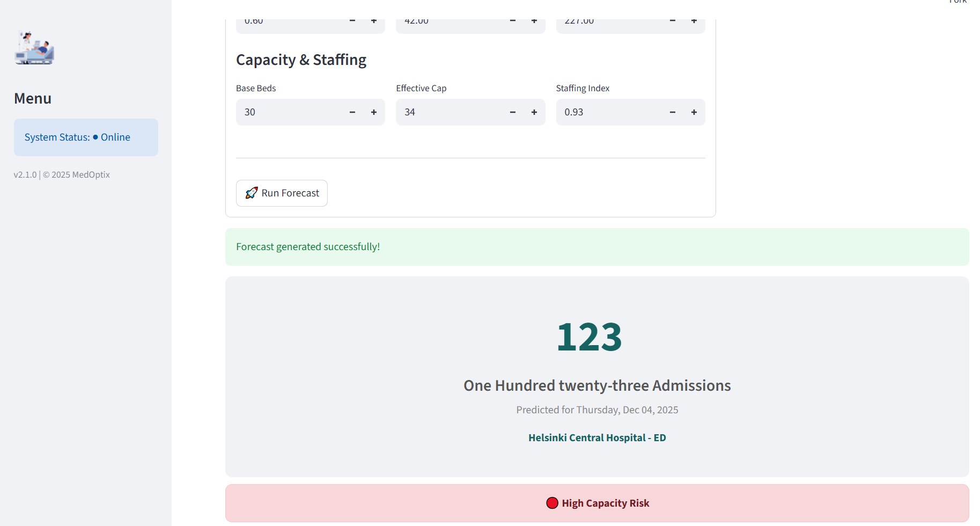The image size is (980, 526).
Task: Click the Capacity & Staffing heading
Action: tap(301, 60)
